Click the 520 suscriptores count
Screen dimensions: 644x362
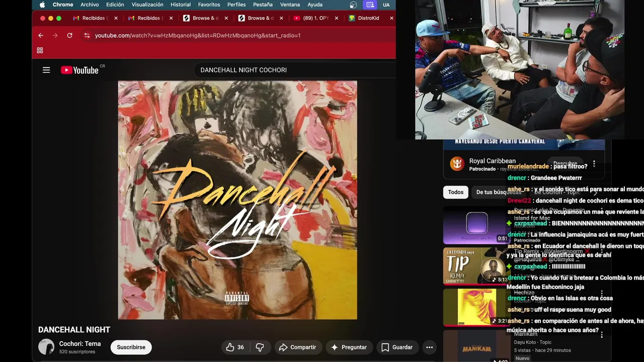(x=77, y=352)
